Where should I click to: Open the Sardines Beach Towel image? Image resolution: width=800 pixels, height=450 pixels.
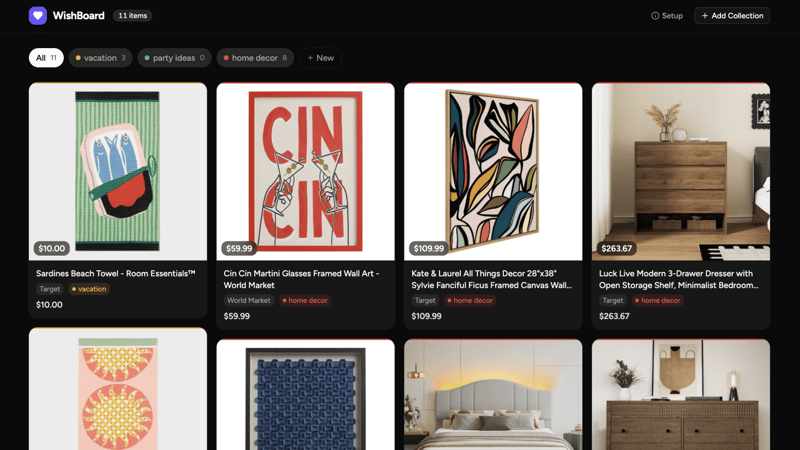(118, 171)
